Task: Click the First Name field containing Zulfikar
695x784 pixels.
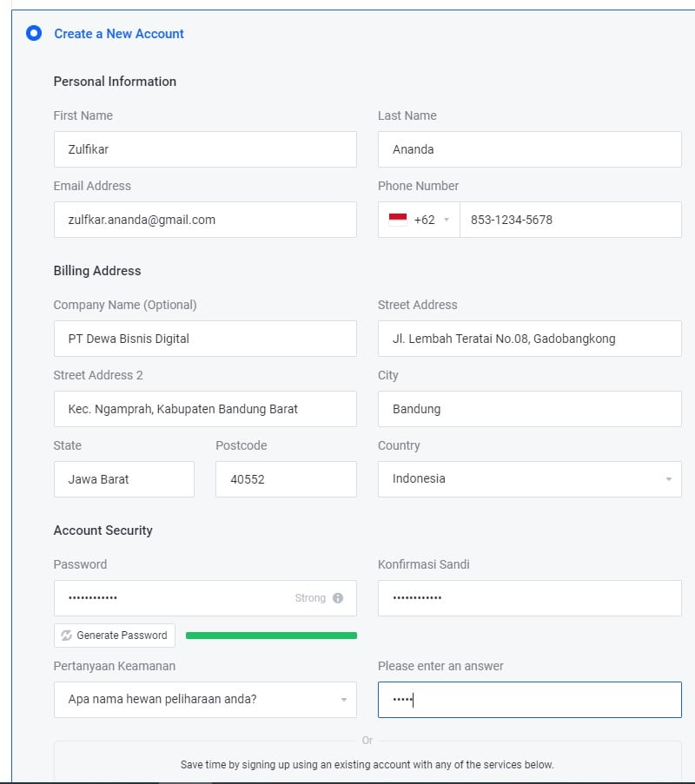Action: pyautogui.click(x=205, y=149)
